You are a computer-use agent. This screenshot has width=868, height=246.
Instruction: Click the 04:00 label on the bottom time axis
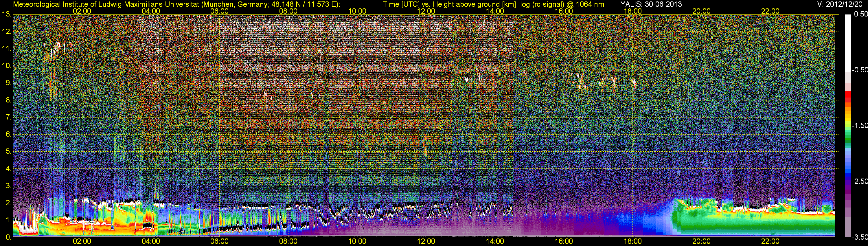point(151,241)
